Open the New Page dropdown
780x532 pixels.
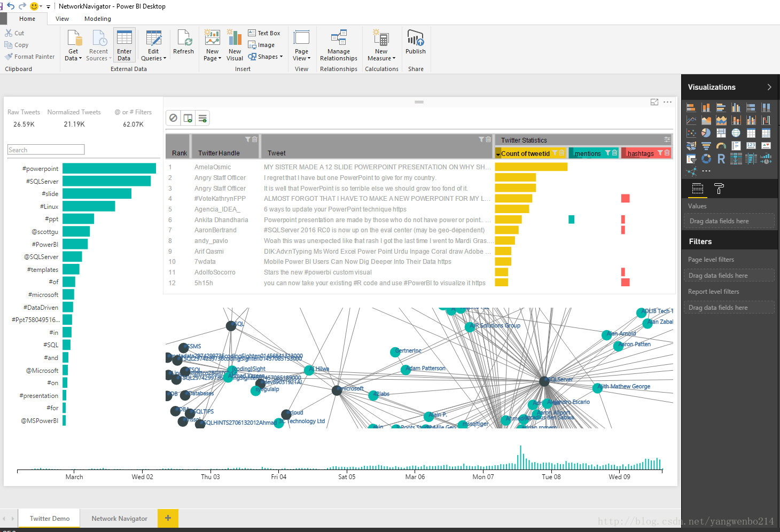click(x=212, y=46)
